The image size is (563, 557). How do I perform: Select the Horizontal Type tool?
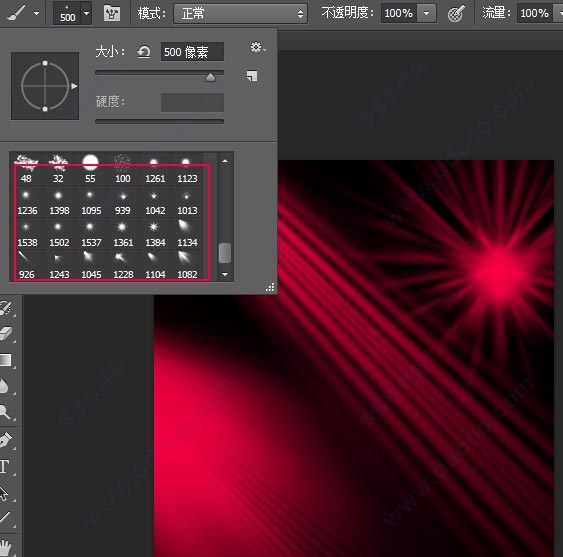click(x=4, y=466)
